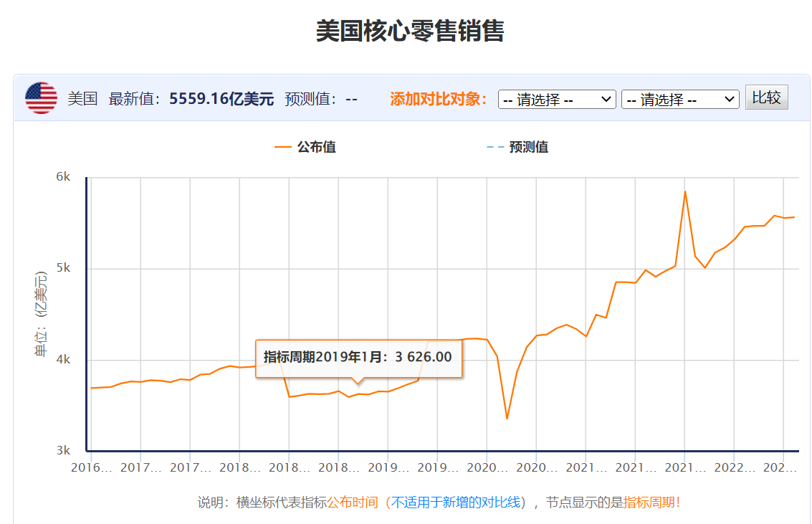This screenshot has height=524, width=812.
Task: Click the peak data point near 2021
Action: [x=684, y=191]
